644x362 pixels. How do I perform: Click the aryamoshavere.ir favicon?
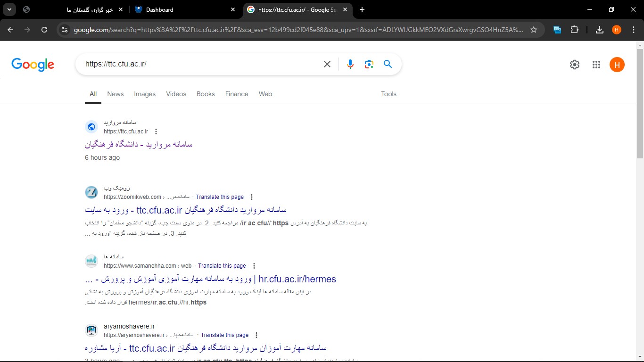(91, 330)
